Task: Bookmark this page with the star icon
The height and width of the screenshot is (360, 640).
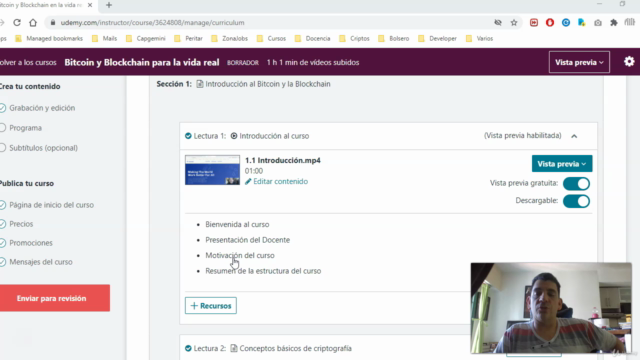Action: click(514, 22)
